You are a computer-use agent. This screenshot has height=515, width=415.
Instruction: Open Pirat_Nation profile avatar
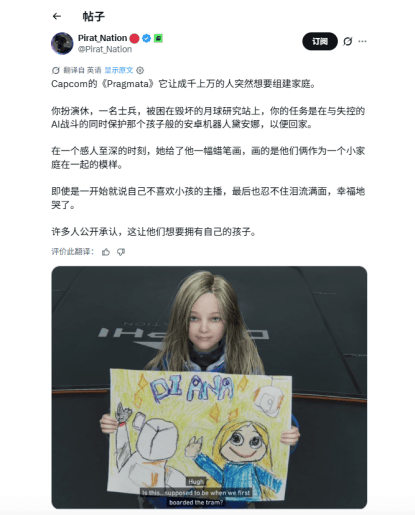click(x=62, y=43)
